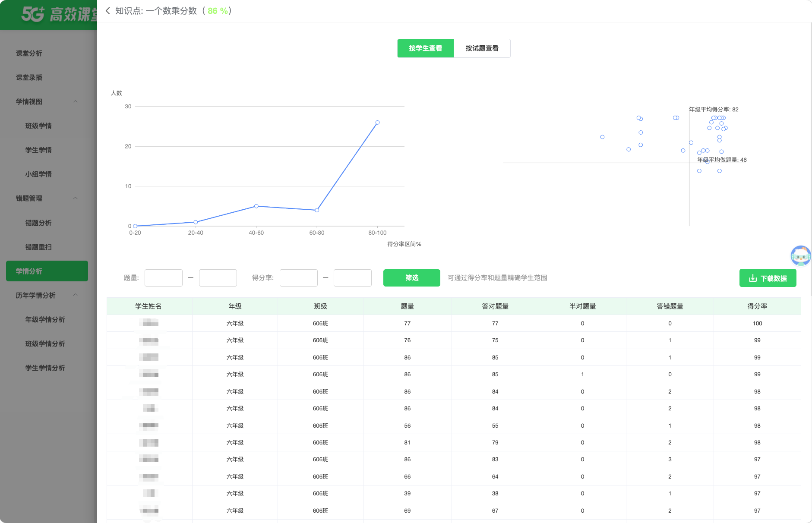
Task: Focus the 得分率 maximum input field
Action: point(353,278)
